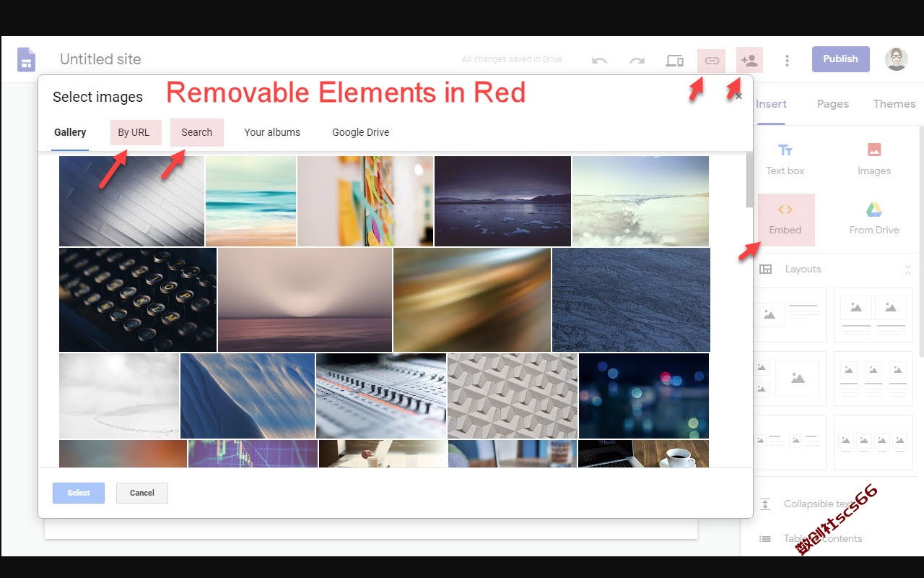Viewport: 924px width, 578px height.
Task: Select the white planks gallery image
Action: click(x=131, y=201)
